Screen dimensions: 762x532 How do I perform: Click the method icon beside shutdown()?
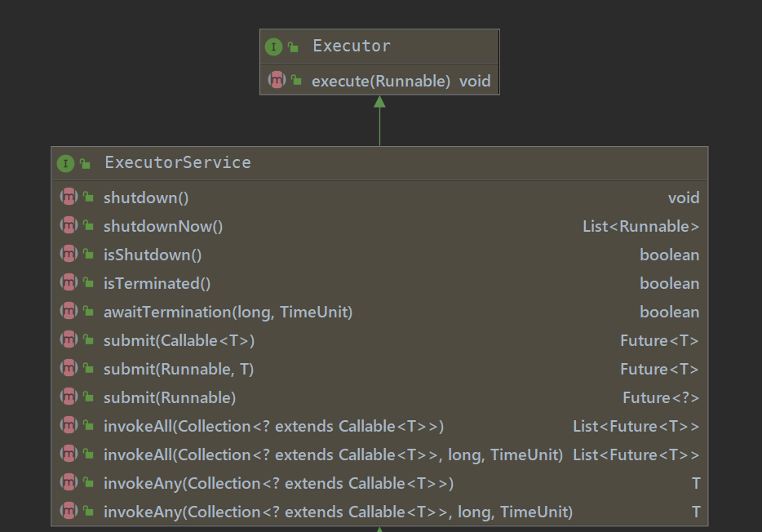point(69,197)
